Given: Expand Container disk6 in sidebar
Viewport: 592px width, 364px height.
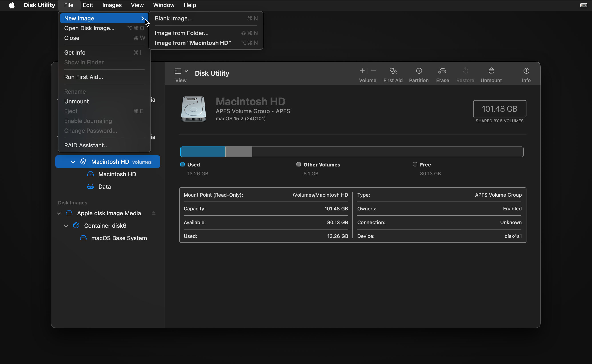Looking at the screenshot, I should (66, 226).
